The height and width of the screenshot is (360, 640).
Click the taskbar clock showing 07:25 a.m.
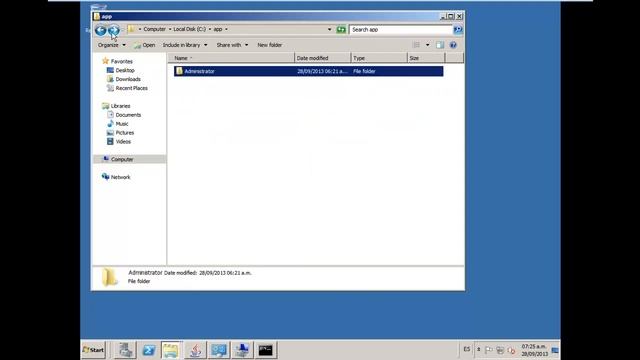[x=534, y=350]
